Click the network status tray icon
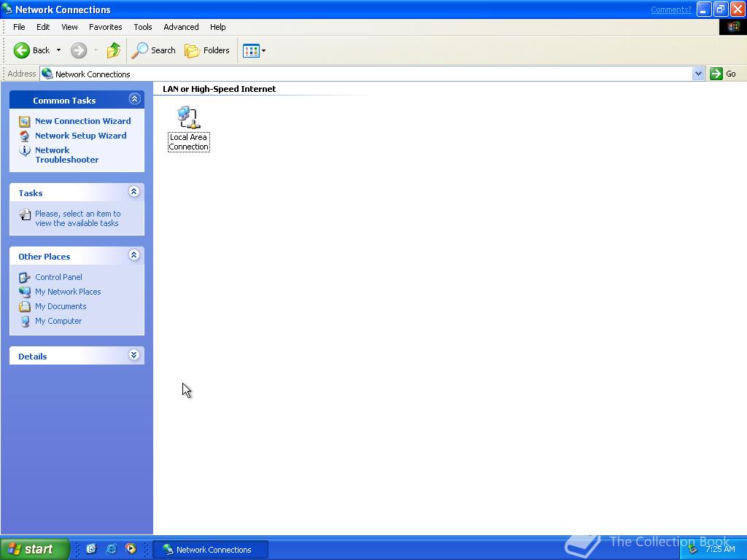This screenshot has width=747, height=560. [693, 550]
